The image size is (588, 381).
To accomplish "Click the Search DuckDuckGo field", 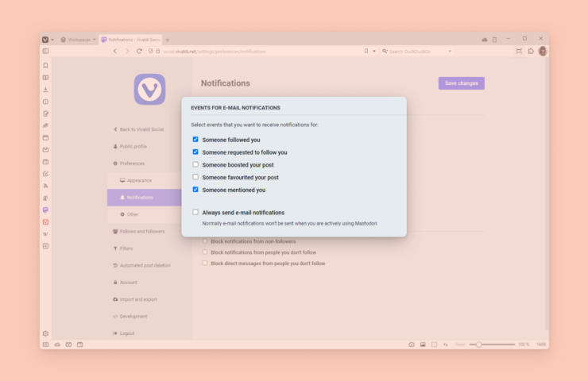I will [x=417, y=52].
